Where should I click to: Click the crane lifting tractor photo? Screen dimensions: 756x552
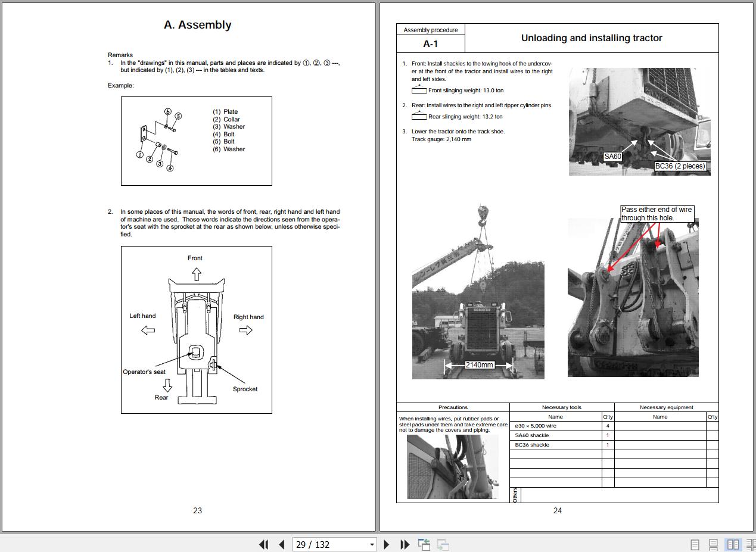coord(478,292)
